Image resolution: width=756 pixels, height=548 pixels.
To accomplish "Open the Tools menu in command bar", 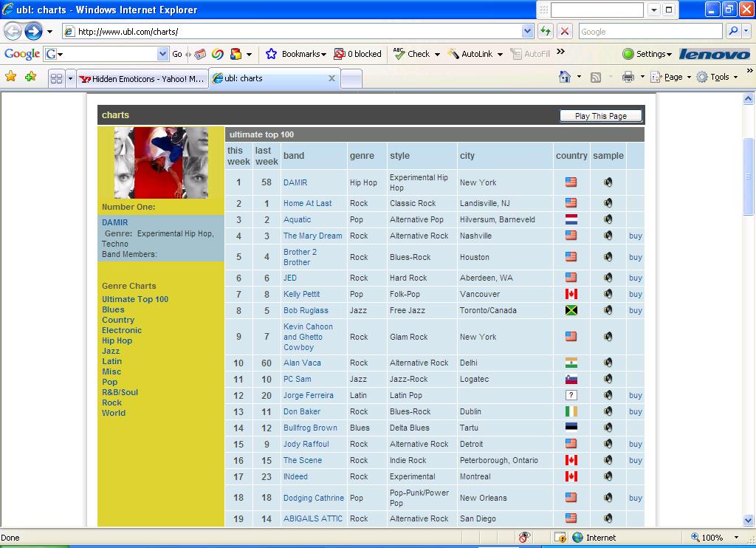I will click(718, 78).
